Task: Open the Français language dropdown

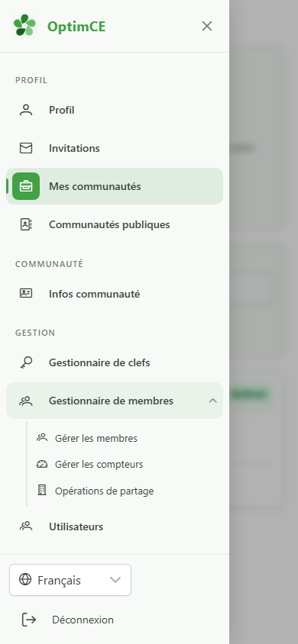Action: point(70,580)
